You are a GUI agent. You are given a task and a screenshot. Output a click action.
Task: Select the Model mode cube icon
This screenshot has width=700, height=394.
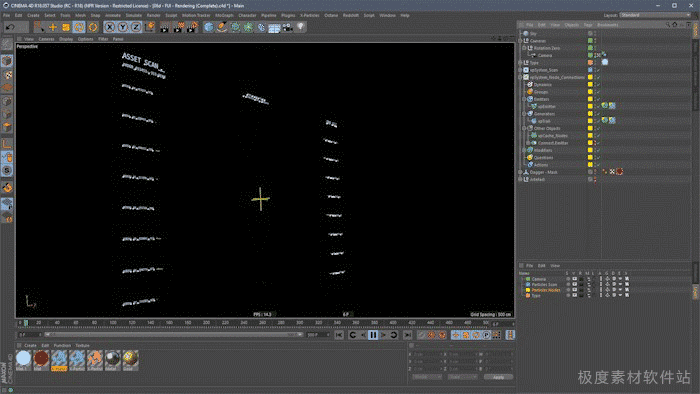7,61
